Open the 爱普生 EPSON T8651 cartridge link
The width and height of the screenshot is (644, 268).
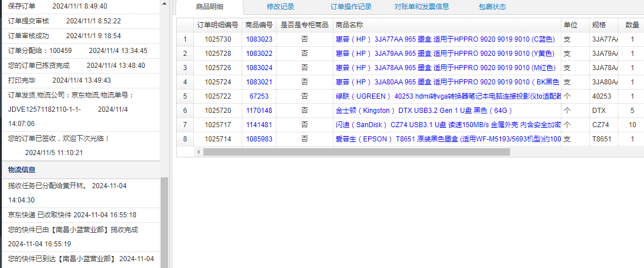pos(448,139)
